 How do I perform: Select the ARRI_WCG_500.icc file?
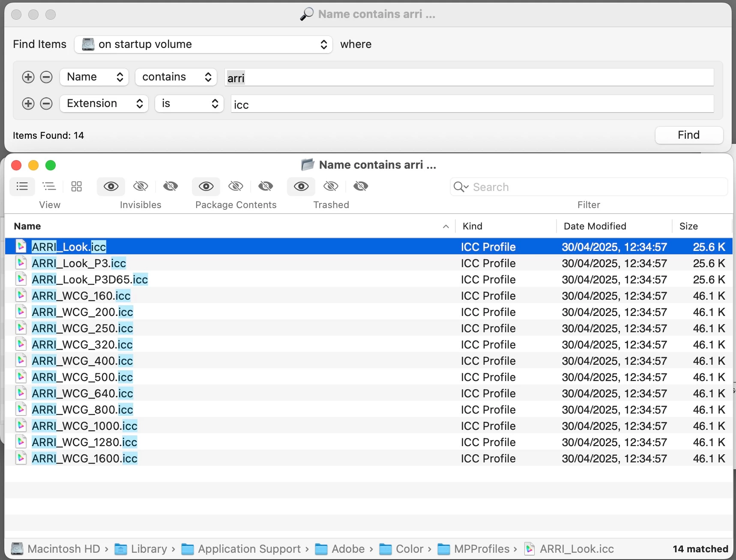tap(369, 377)
